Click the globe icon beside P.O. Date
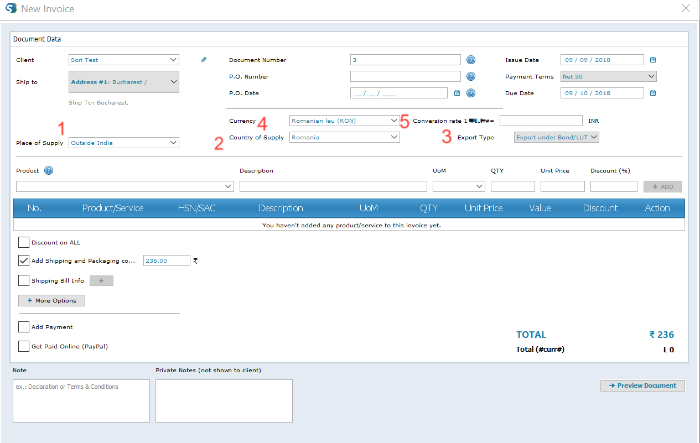This screenshot has height=443, width=700. [470, 93]
